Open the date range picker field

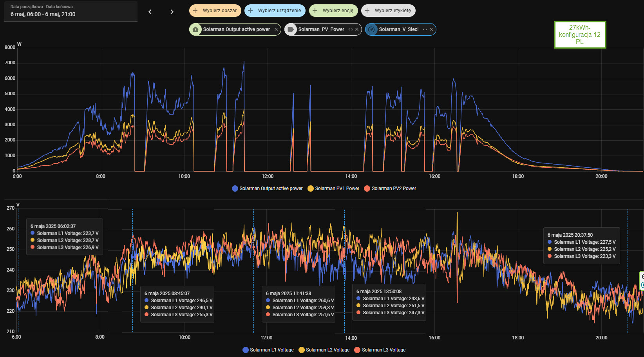pyautogui.click(x=71, y=11)
